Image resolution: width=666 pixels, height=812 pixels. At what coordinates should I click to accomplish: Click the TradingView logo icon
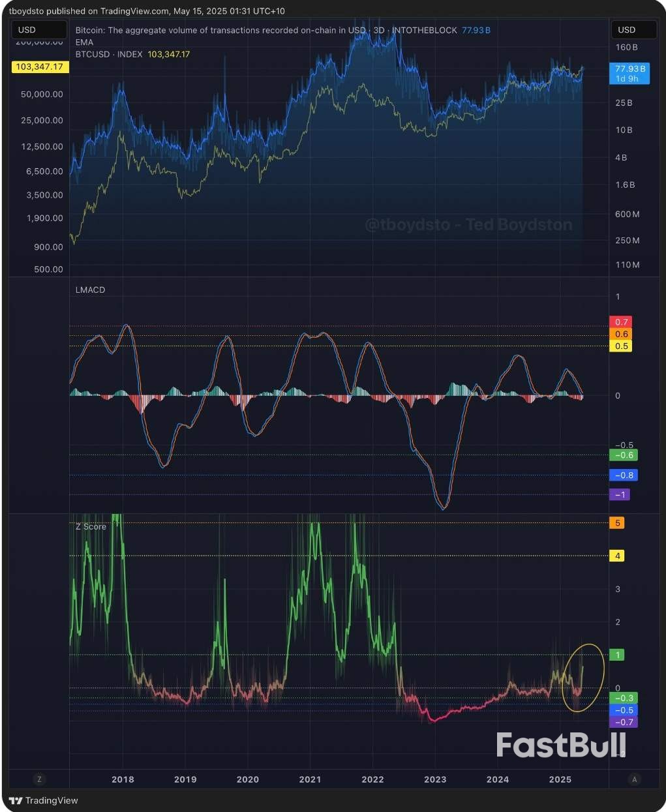16,800
